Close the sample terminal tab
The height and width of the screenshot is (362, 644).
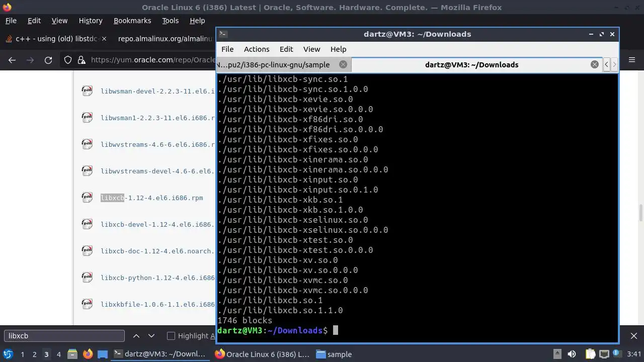343,64
